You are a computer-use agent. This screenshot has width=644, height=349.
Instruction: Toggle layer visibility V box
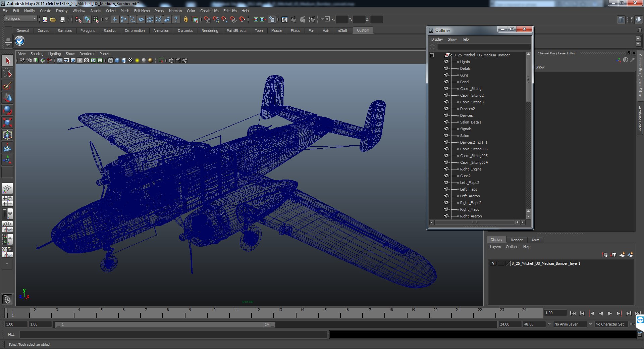(493, 263)
